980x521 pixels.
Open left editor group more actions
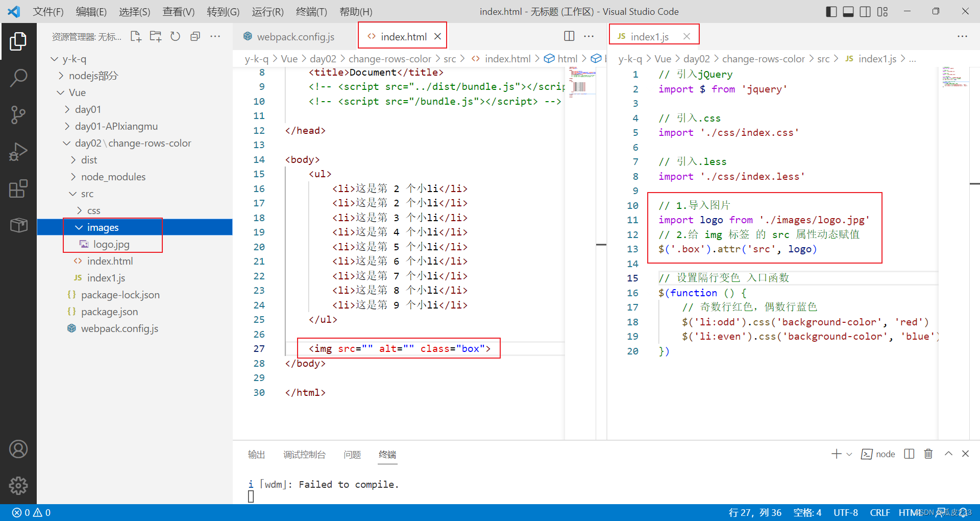(x=589, y=36)
